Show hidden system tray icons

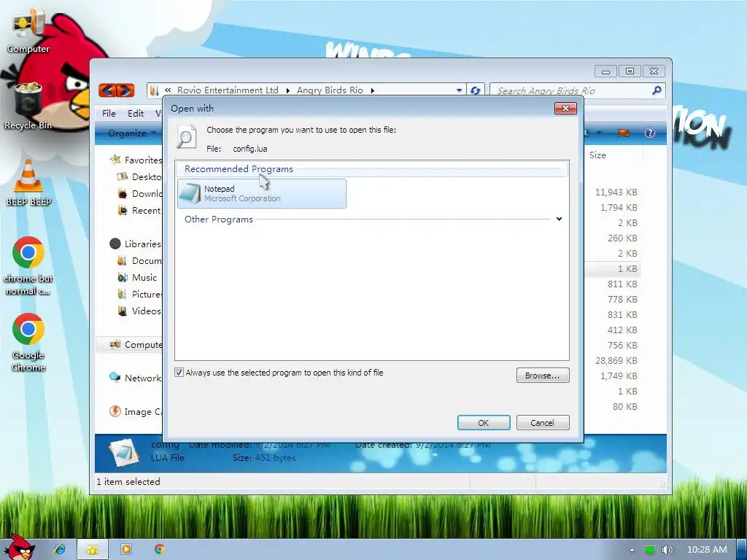coord(632,550)
